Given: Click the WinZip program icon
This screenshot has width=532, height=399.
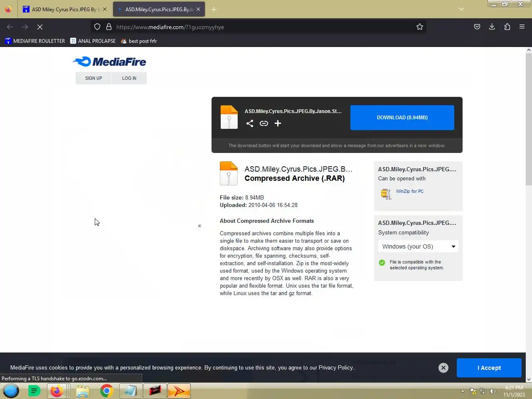Looking at the screenshot, I should [x=386, y=194].
